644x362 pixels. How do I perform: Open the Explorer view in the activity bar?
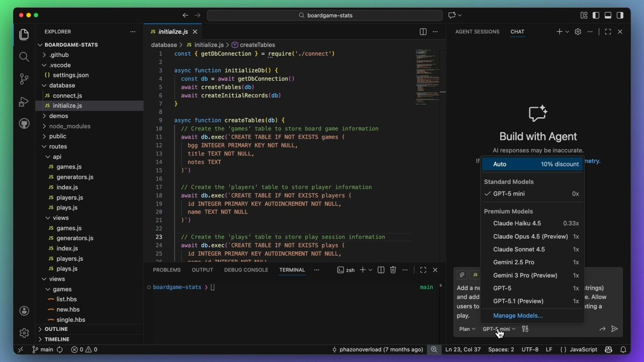(x=24, y=35)
